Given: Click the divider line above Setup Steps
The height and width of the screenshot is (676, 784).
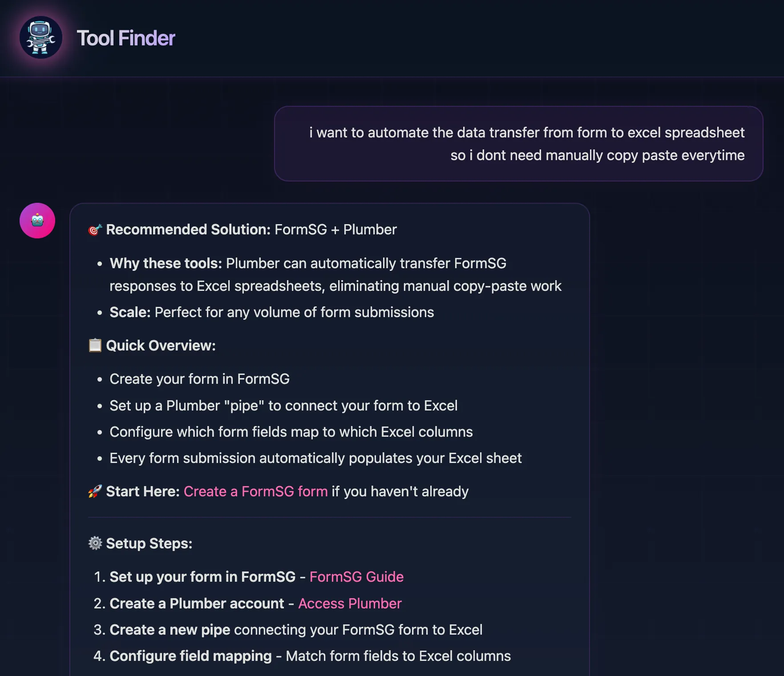Looking at the screenshot, I should 329,517.
